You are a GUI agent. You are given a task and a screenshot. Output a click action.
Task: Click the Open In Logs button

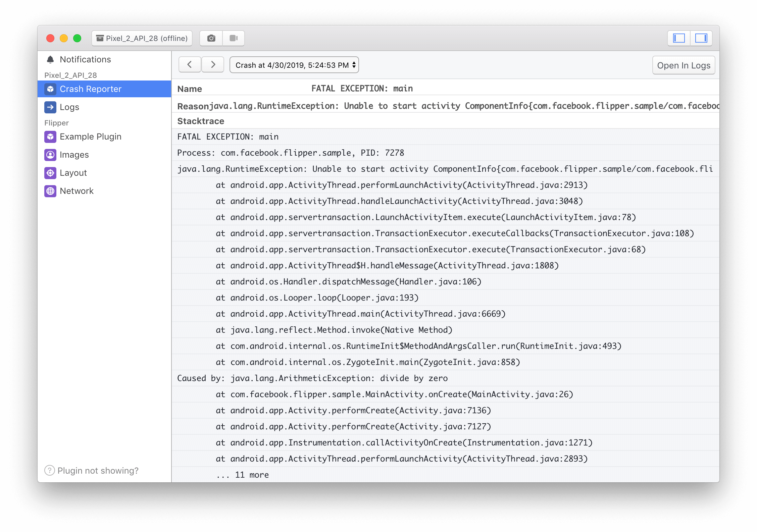(684, 65)
